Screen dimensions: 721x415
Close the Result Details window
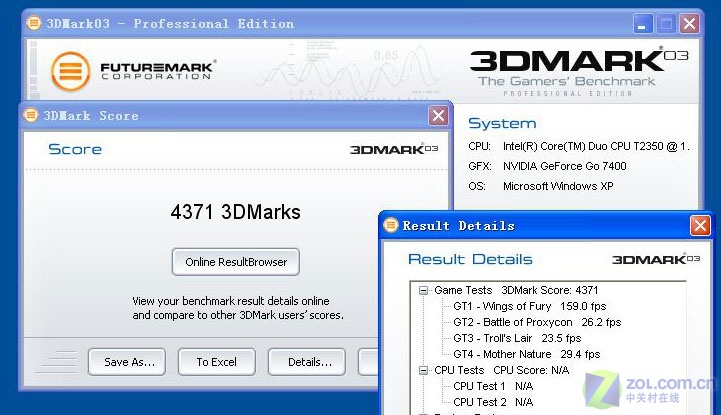tap(700, 226)
